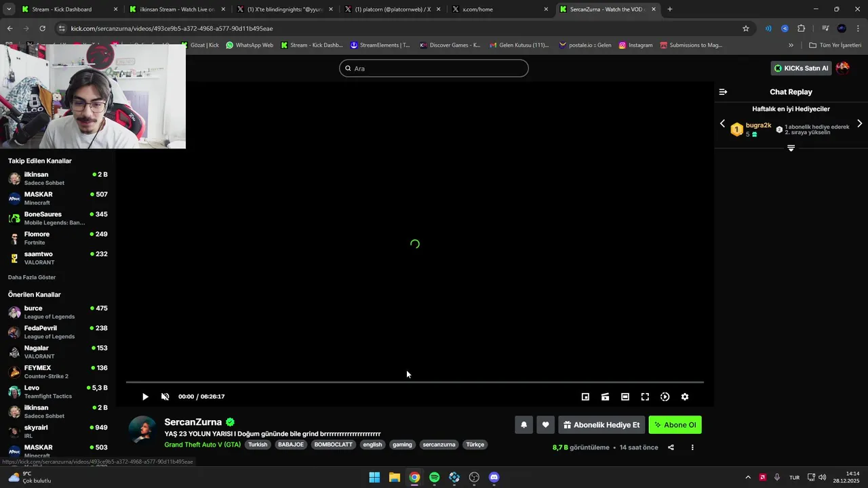Open Spotify from the taskbar
This screenshot has width=868, height=488.
click(434, 477)
